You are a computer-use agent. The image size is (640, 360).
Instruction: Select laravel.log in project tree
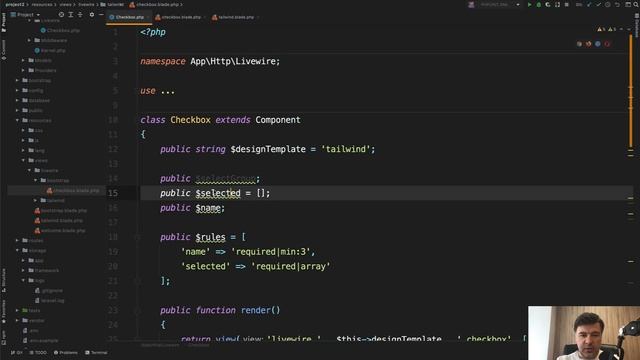[49, 300]
